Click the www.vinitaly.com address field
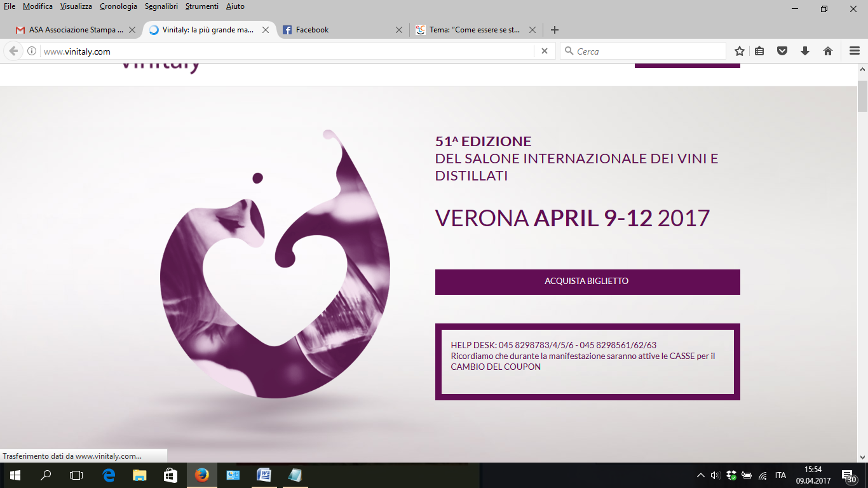The width and height of the screenshot is (868, 488). pos(286,51)
